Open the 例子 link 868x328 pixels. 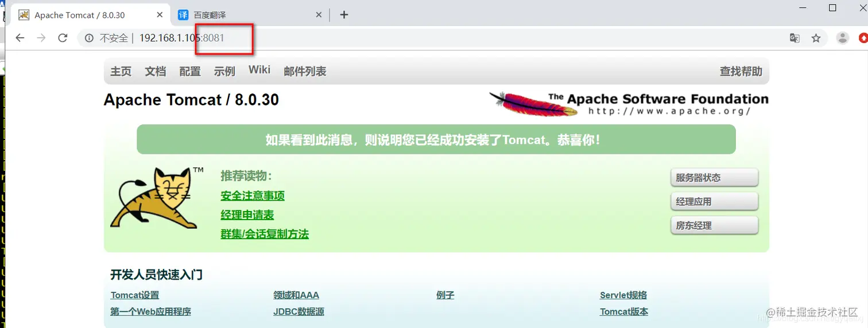pyautogui.click(x=445, y=295)
